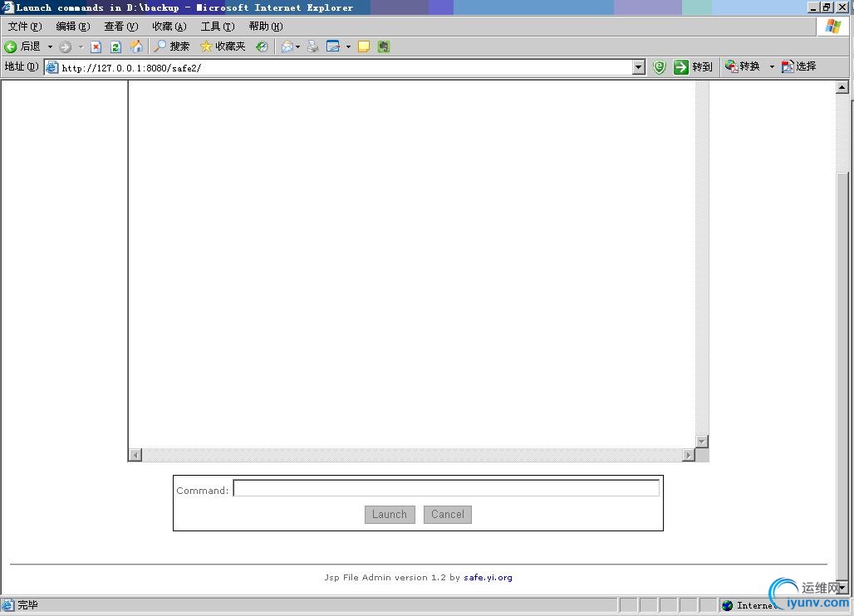Click the yellow Discuss note icon

click(x=364, y=46)
